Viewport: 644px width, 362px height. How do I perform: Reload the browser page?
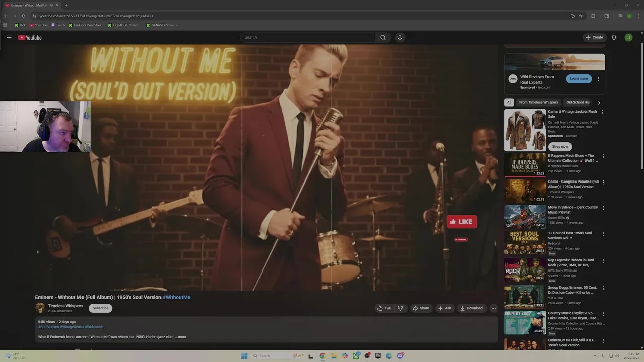(23, 16)
